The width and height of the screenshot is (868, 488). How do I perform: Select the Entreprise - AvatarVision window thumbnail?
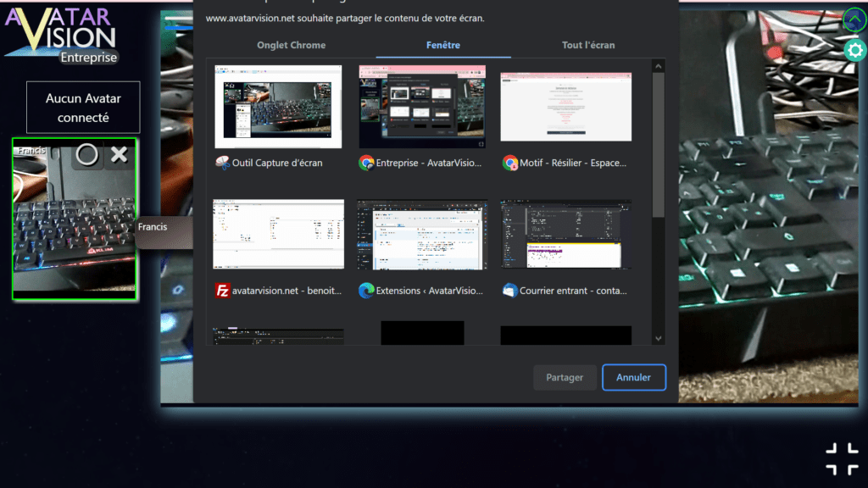point(422,107)
